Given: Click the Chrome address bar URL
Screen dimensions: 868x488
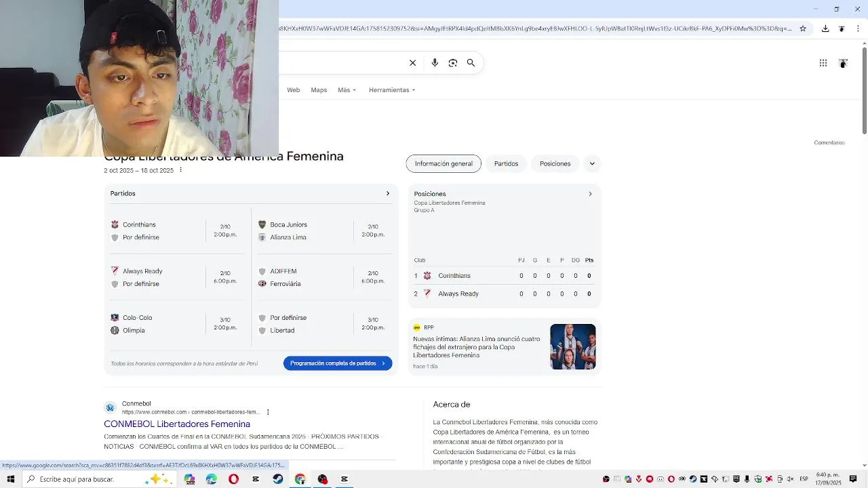Looking at the screenshot, I should (536, 28).
